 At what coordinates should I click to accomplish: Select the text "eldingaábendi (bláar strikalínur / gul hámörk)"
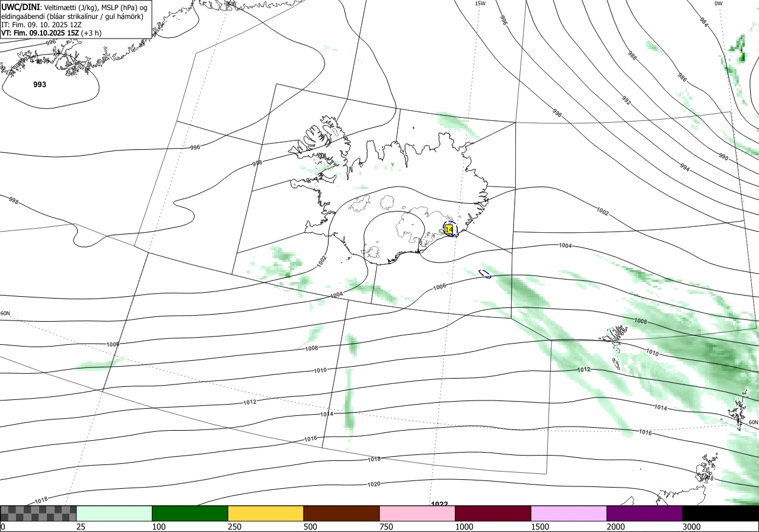[x=72, y=16]
